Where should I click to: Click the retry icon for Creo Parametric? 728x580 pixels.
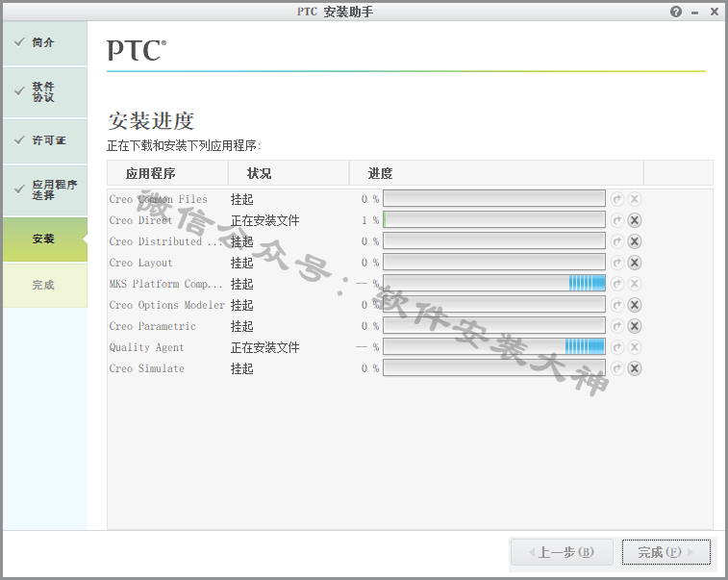(617, 326)
